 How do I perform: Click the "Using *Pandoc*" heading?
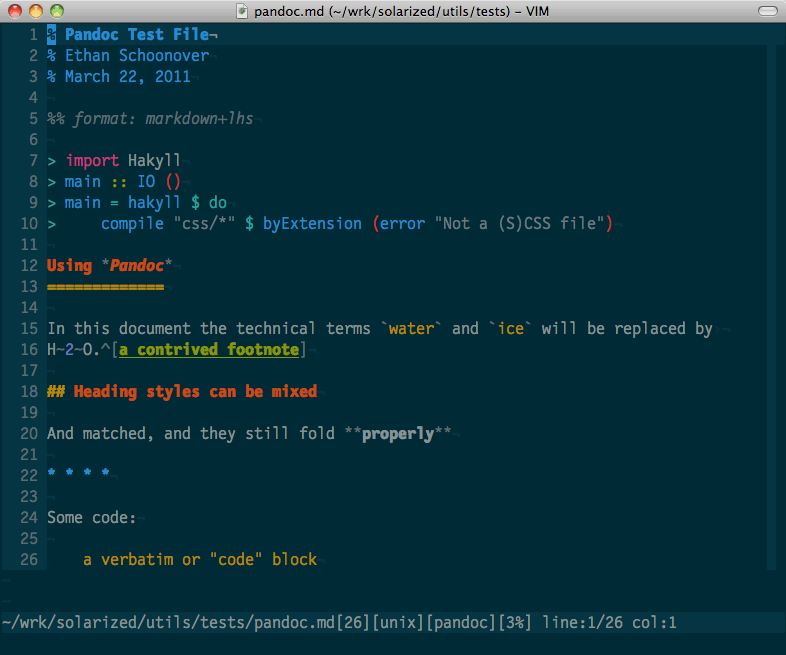pyautogui.click(x=109, y=266)
